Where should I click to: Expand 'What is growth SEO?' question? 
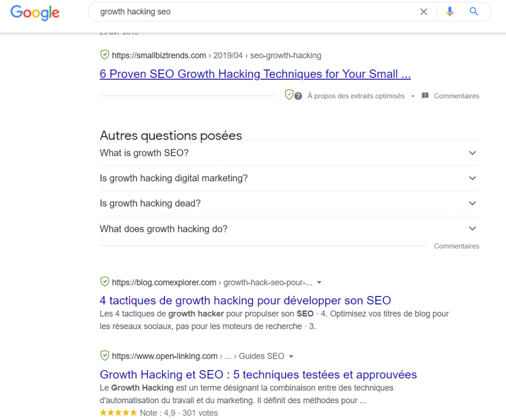click(x=290, y=153)
